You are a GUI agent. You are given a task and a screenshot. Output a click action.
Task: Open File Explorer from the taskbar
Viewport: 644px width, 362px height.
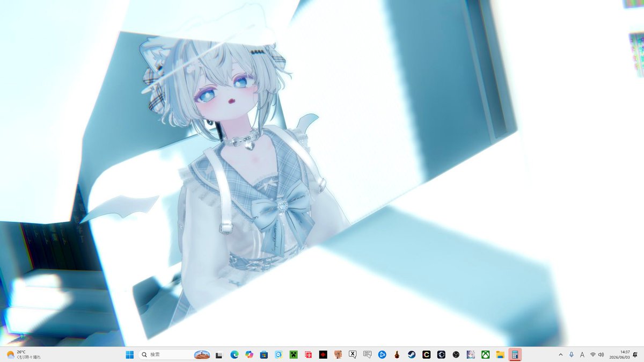500,354
